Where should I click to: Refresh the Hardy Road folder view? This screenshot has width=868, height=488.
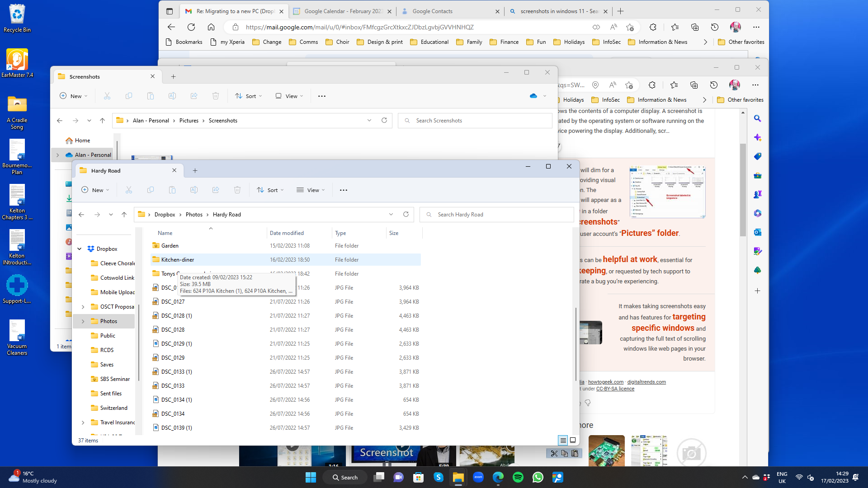406,214
